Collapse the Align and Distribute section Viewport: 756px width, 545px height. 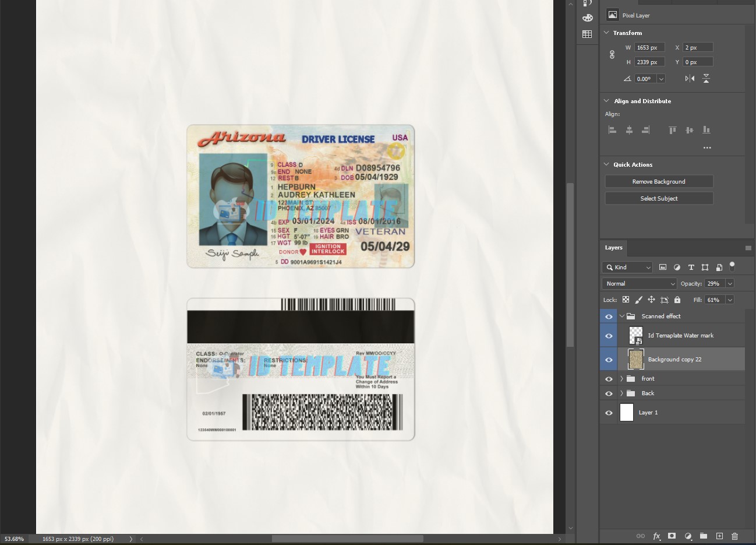[x=606, y=101]
